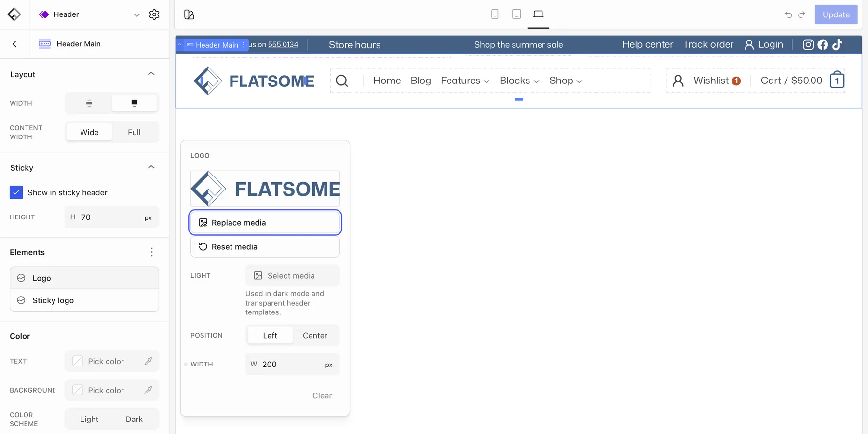868x434 pixels.
Task: Toggle Show in sticky header checkbox
Action: [16, 192]
